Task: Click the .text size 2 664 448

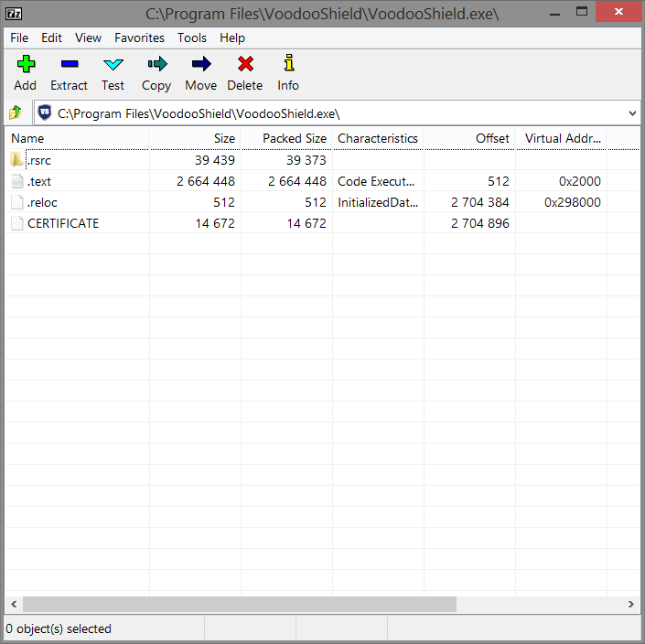Action: tap(206, 181)
